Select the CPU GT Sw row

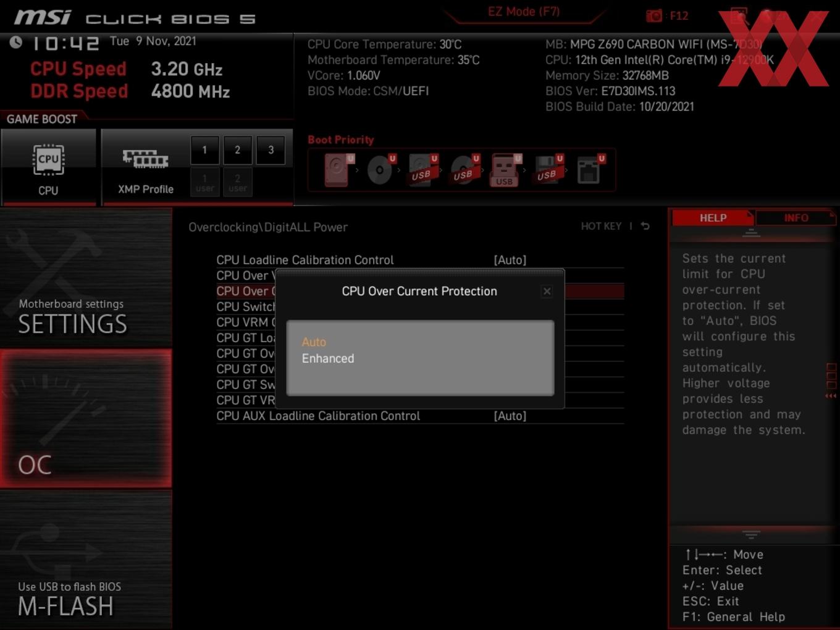pos(245,384)
